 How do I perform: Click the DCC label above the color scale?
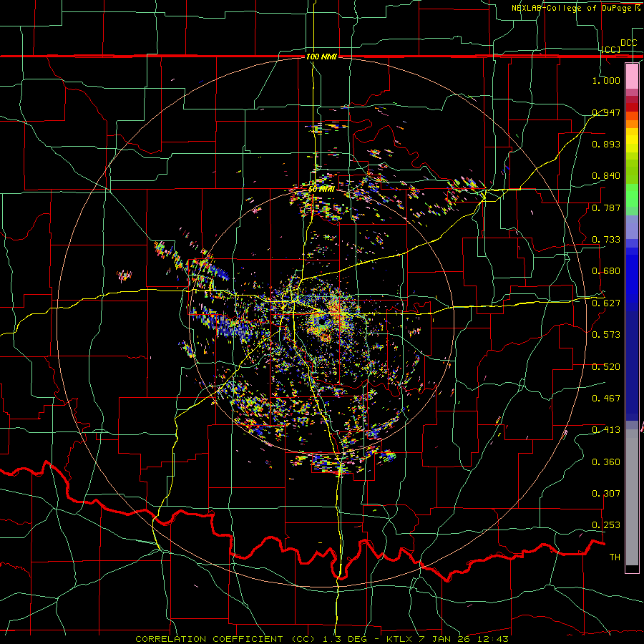[x=629, y=43]
